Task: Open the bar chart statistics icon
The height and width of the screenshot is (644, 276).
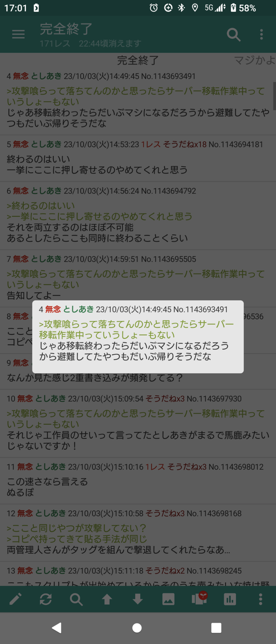Action: point(230,599)
